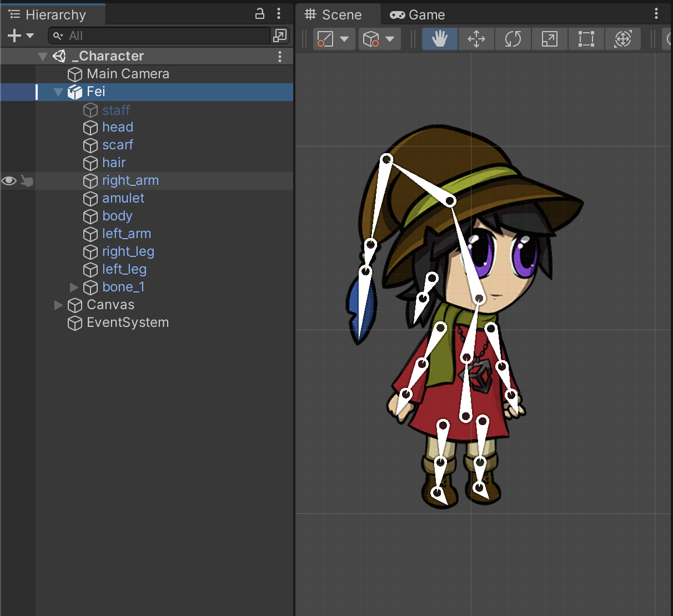Select the Scale tool
Viewport: 673px width, 616px height.
coord(549,39)
